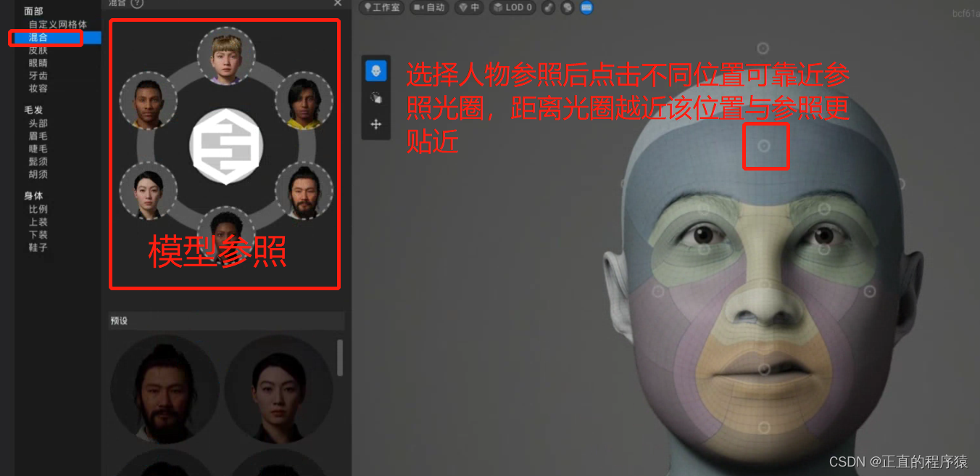Open the 自动 camera dropdown
This screenshot has height=476, width=980.
[429, 7]
